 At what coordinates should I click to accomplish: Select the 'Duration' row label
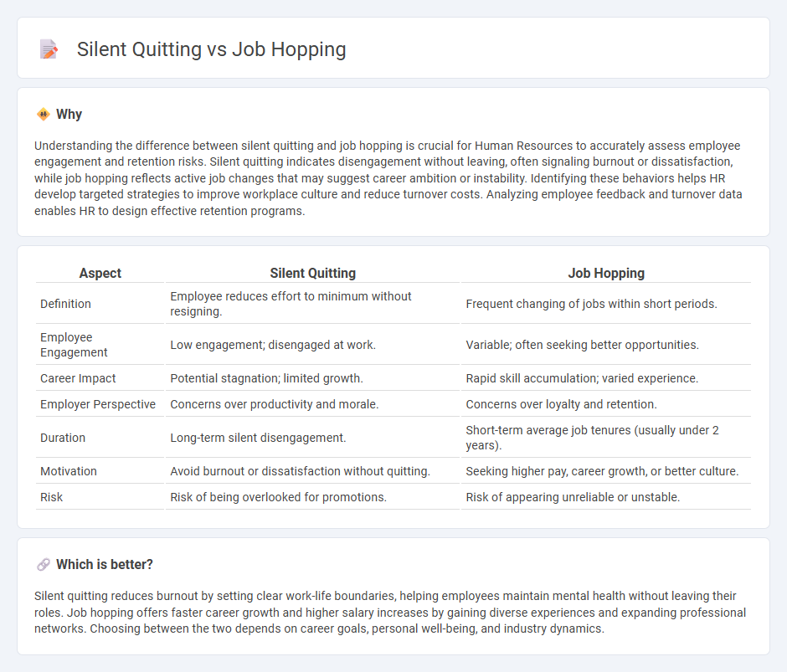(x=63, y=438)
